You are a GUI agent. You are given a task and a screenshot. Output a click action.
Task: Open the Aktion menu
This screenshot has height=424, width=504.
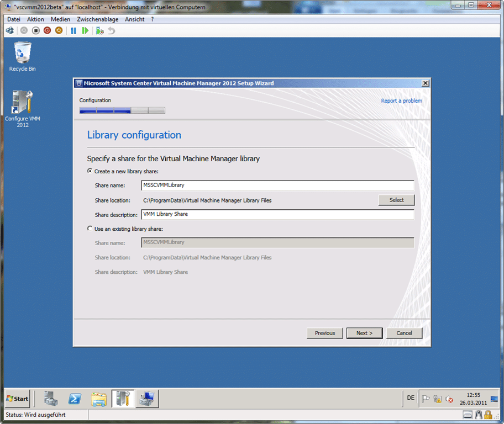click(35, 19)
